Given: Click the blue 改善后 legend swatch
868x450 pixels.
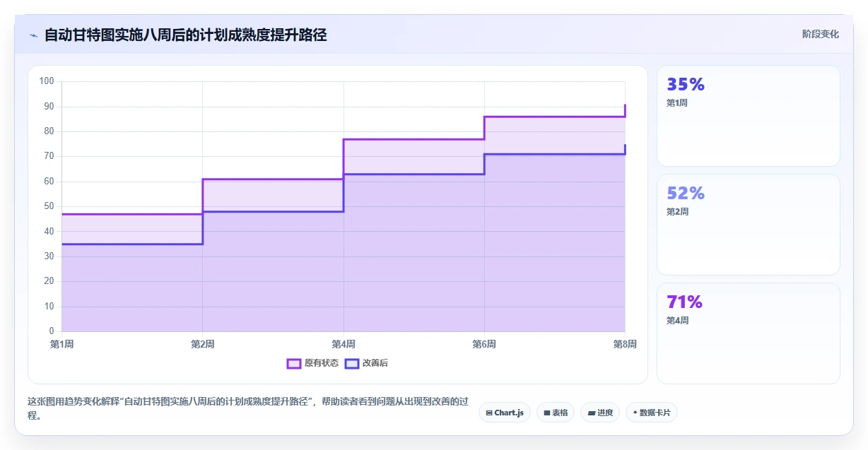Looking at the screenshot, I should [352, 363].
